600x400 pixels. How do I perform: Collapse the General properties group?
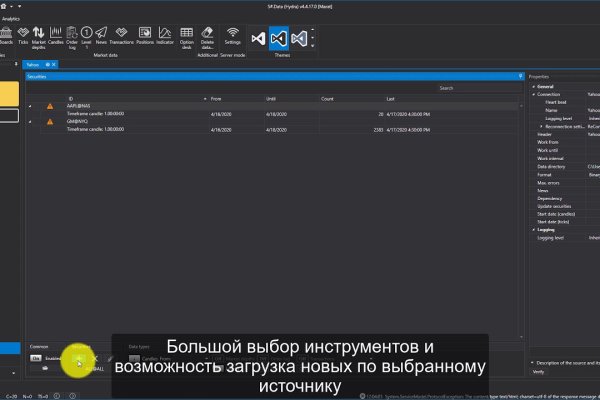click(x=532, y=86)
